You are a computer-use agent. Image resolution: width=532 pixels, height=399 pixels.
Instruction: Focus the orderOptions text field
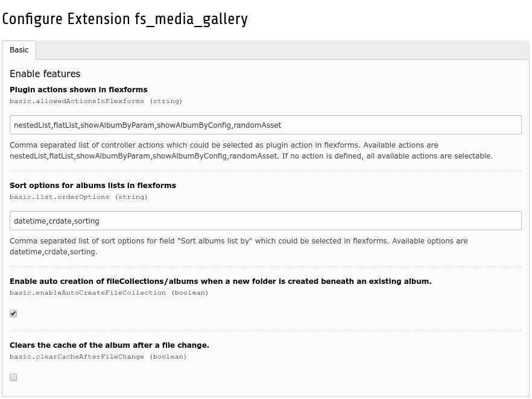click(265, 221)
